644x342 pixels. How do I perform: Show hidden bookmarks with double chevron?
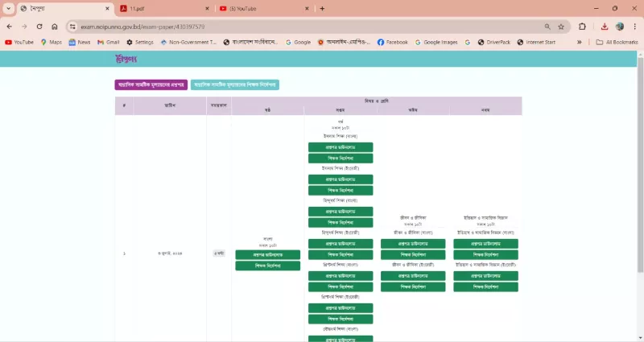[x=579, y=42]
